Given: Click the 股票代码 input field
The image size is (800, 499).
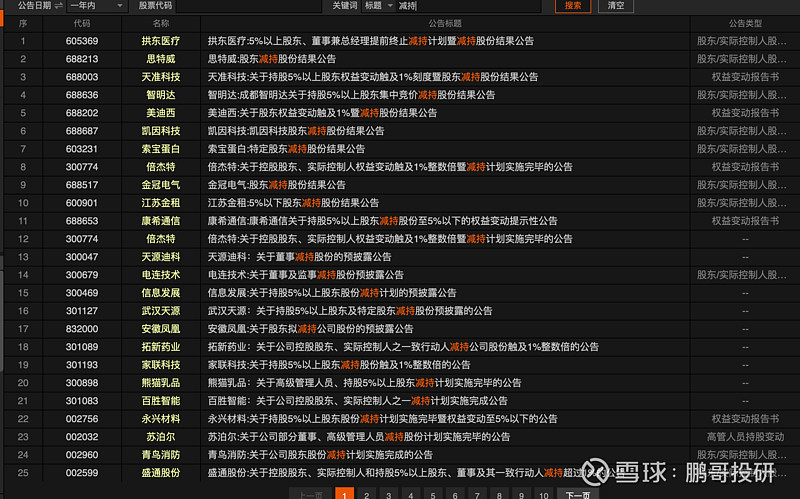Looking at the screenshot, I should pos(248,6).
